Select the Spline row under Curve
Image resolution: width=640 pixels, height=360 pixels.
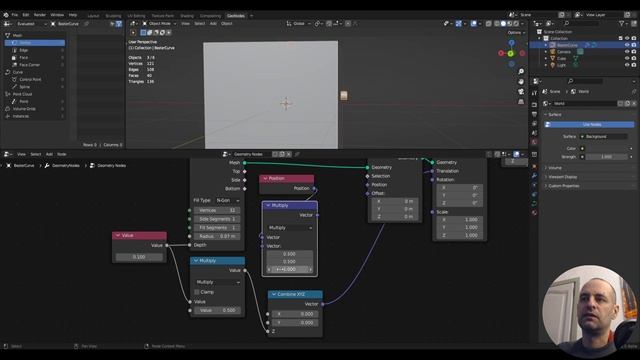coord(35,87)
